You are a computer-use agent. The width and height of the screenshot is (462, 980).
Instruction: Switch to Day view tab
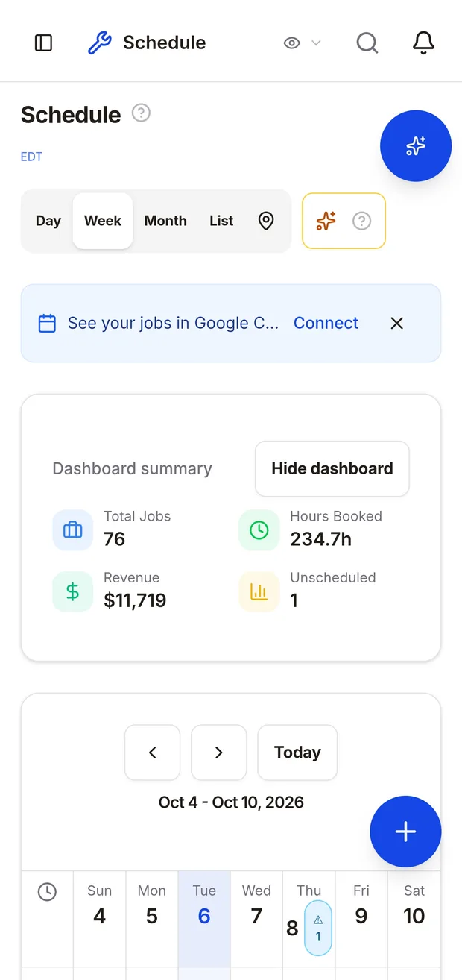(x=48, y=221)
